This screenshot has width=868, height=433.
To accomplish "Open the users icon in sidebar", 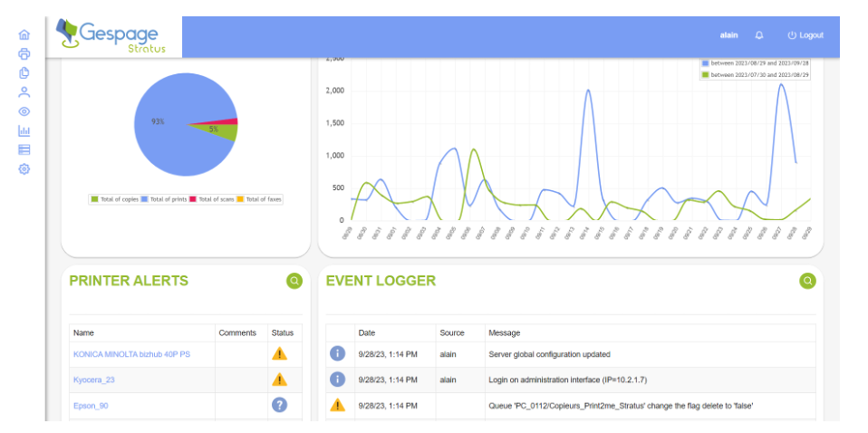I will coord(24,92).
